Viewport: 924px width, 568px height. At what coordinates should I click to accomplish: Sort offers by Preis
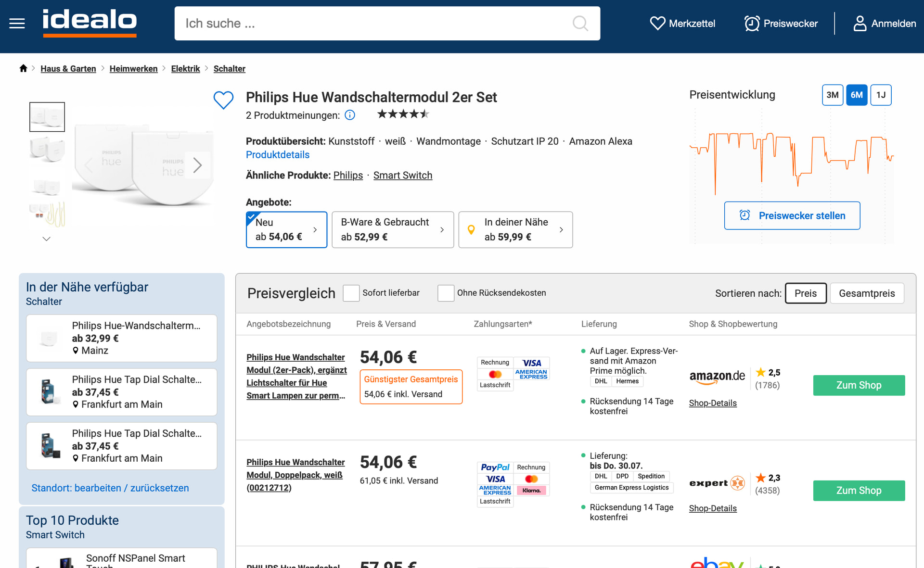click(806, 293)
